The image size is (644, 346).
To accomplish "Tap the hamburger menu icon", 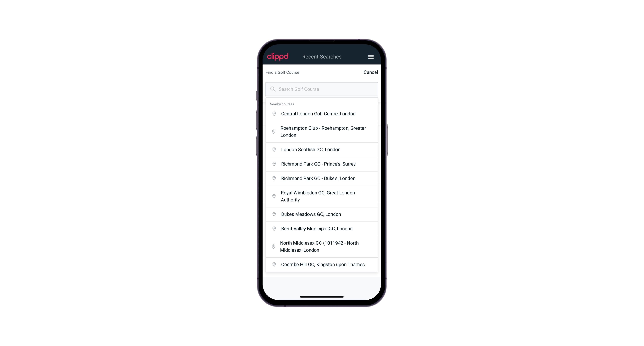I will pos(371,57).
